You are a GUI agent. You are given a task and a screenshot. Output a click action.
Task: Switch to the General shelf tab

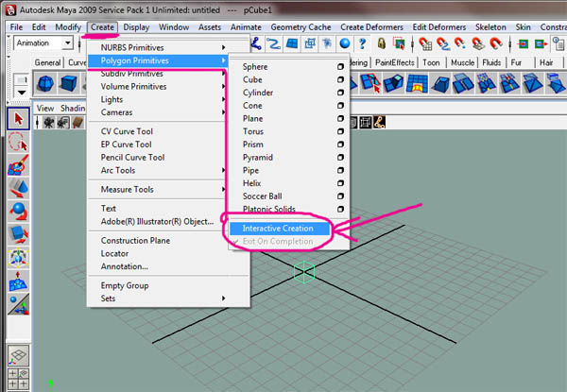(x=47, y=63)
